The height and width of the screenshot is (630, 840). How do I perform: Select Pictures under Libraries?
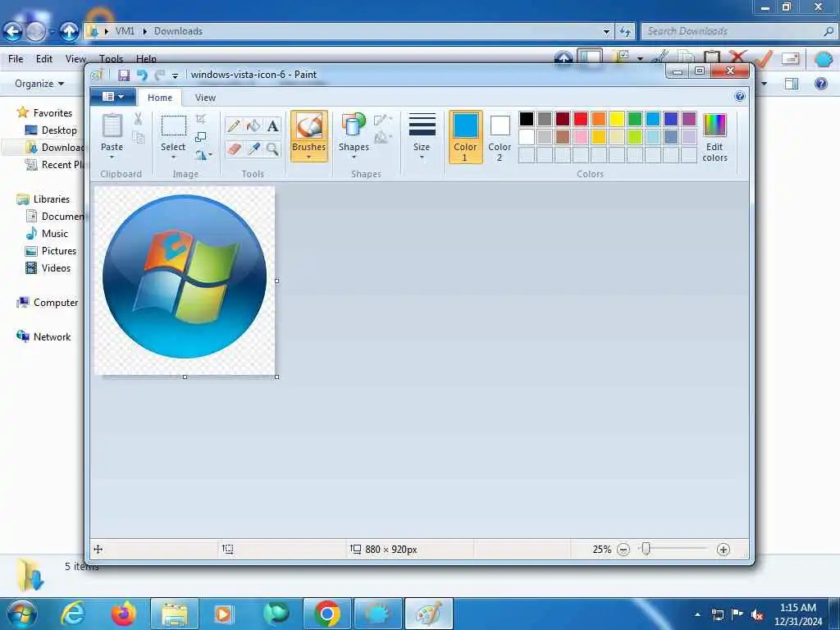coord(52,251)
